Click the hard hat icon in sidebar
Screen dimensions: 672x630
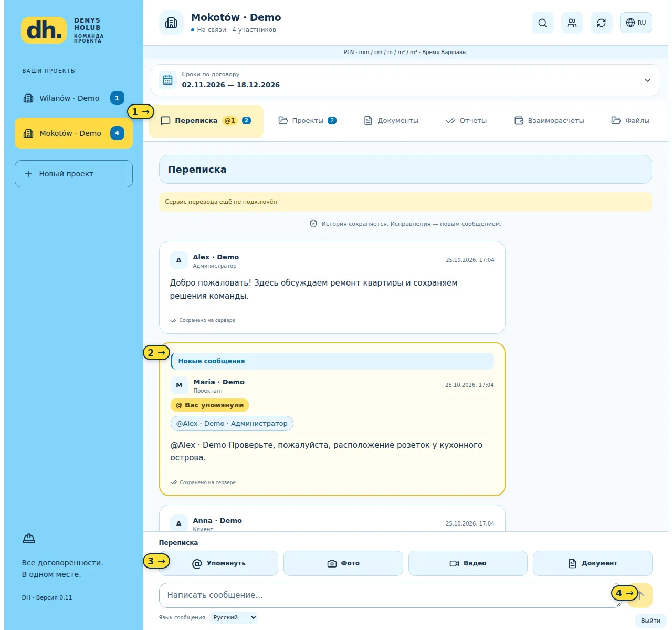tap(29, 539)
